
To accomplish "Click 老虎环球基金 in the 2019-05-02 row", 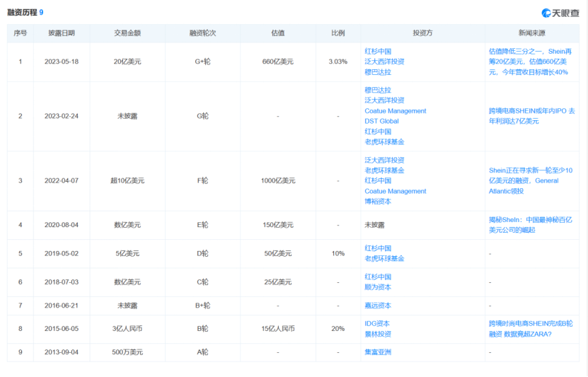I will tap(384, 259).
